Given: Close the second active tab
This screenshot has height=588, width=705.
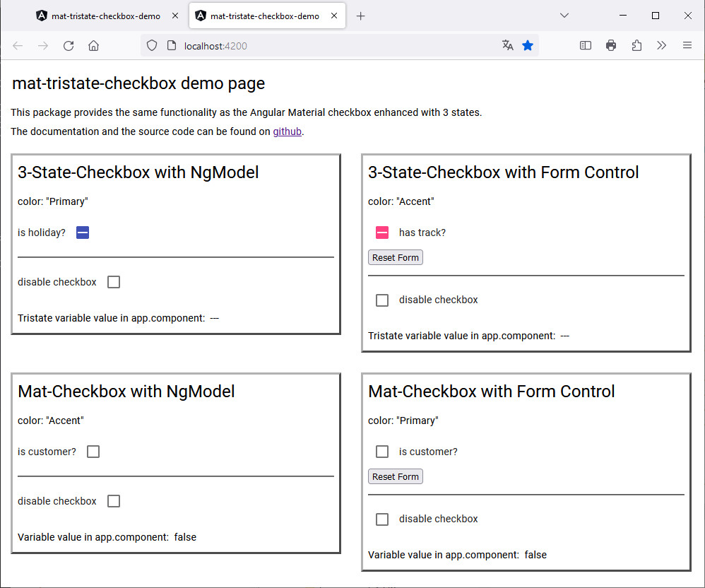Looking at the screenshot, I should [334, 16].
